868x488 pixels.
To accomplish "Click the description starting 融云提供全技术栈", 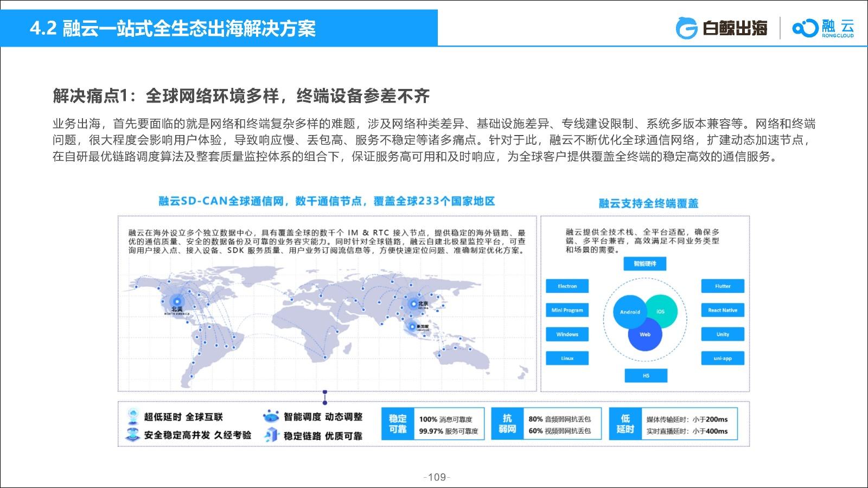I will click(642, 241).
